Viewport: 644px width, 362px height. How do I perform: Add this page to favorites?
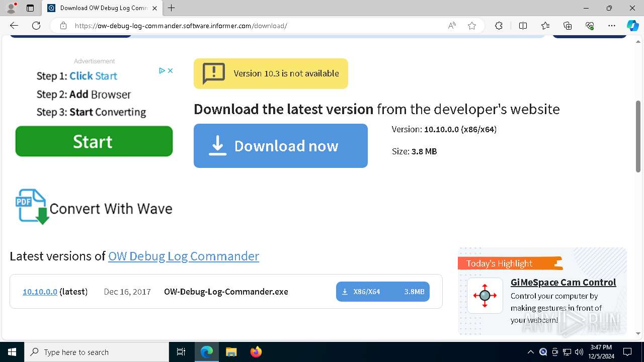coord(472,26)
